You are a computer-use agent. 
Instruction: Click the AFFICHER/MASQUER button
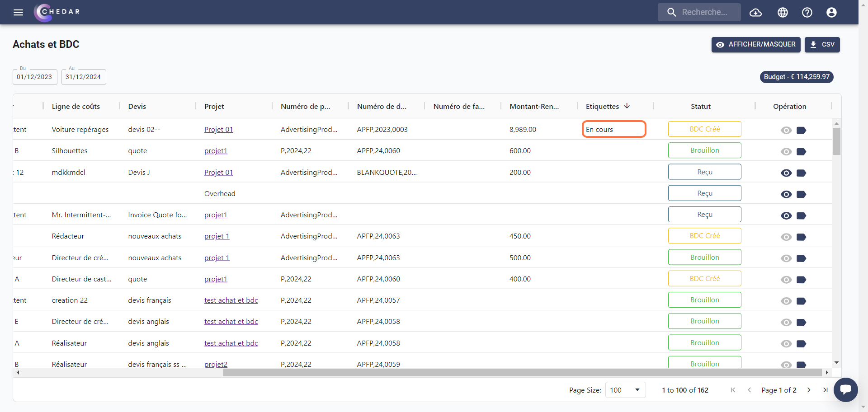point(756,44)
